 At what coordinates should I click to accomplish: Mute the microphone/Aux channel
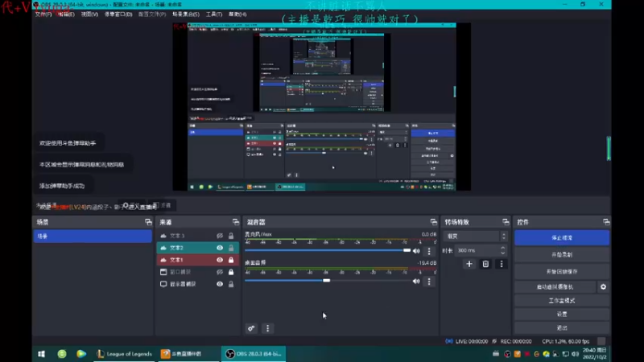416,251
